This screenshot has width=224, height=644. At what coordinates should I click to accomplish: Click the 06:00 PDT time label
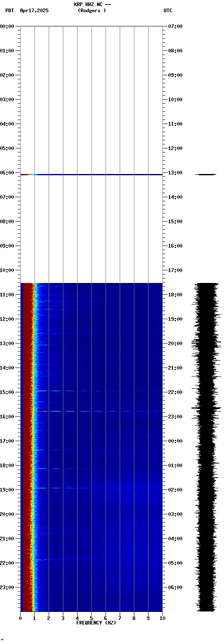point(7,173)
